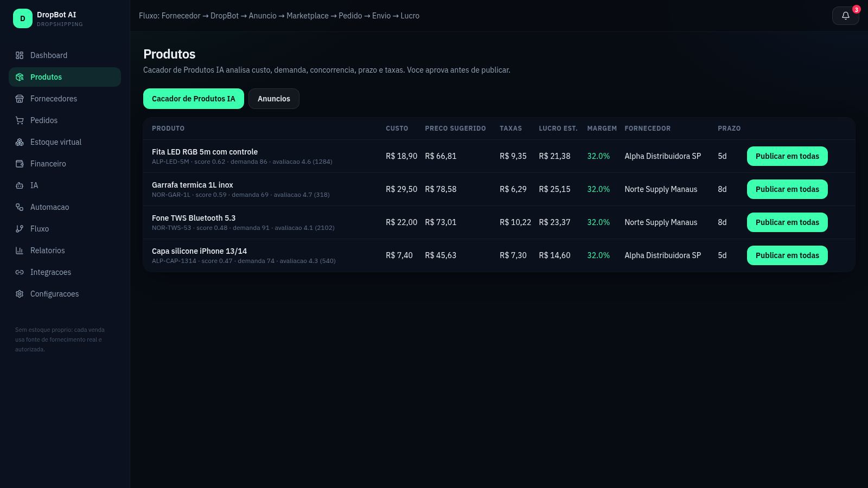Click the Fornecedores store icon
Viewport: 868px width, 488px height.
tap(20, 99)
